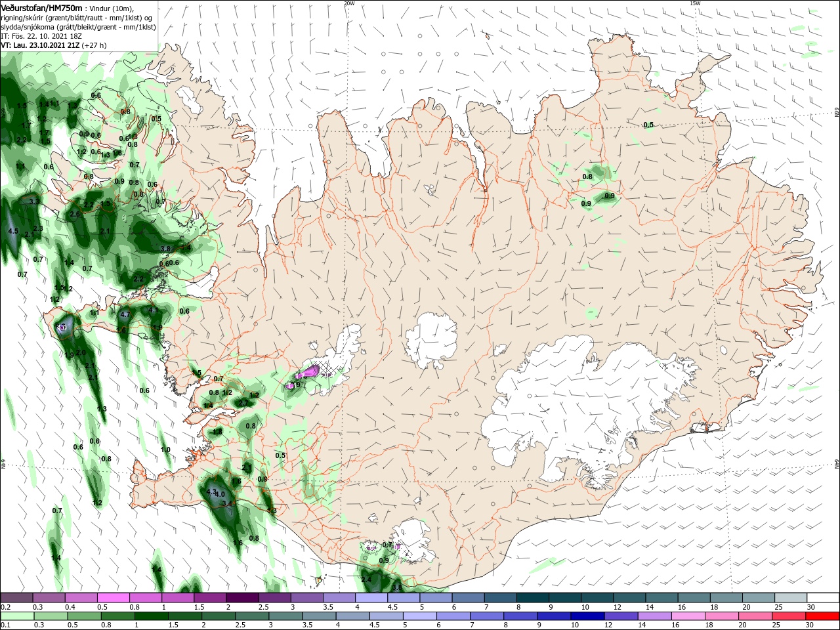The width and height of the screenshot is (840, 630).
Task: Click the 3.4 precipitation value on the map
Action: (x=227, y=503)
